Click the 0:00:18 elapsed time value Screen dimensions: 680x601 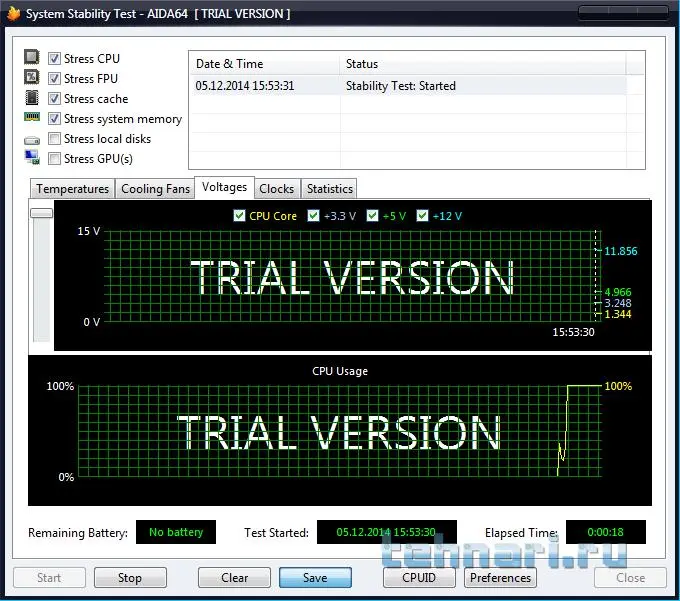coord(605,532)
